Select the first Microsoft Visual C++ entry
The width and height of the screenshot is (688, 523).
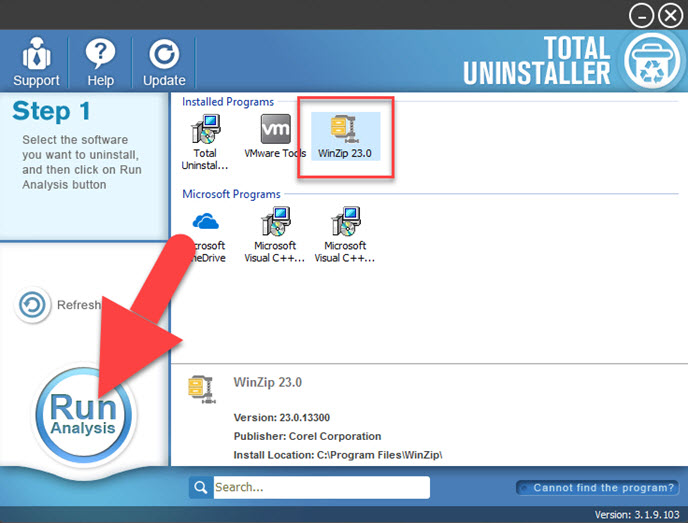(x=275, y=235)
